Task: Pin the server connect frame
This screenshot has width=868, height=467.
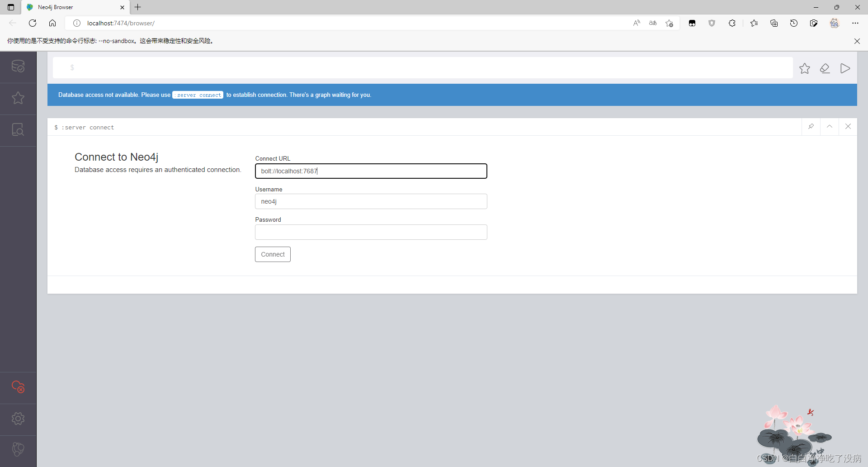Action: point(811,127)
